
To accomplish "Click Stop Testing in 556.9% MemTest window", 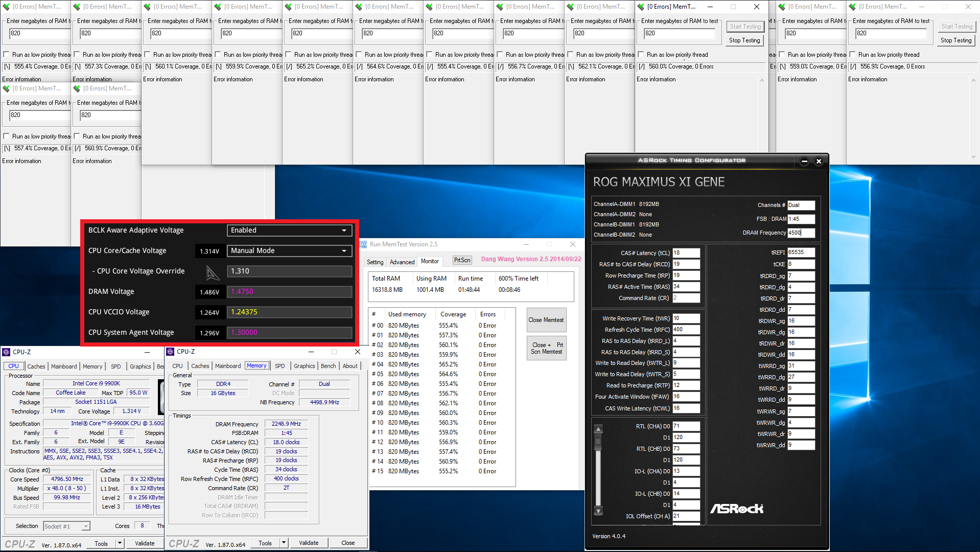I will click(956, 40).
